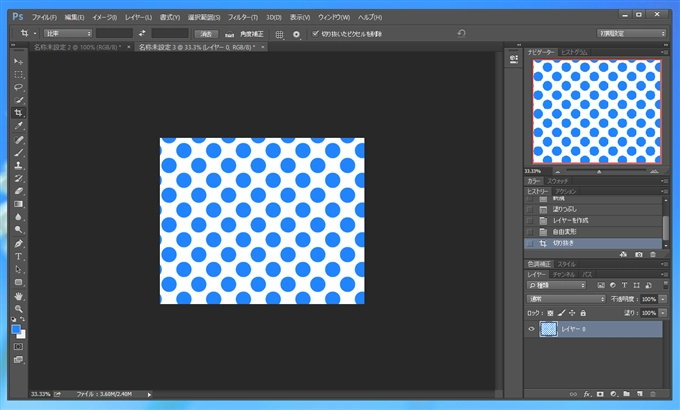Set history brush source for 切り抜き
This screenshot has height=410, width=680.
coord(530,243)
